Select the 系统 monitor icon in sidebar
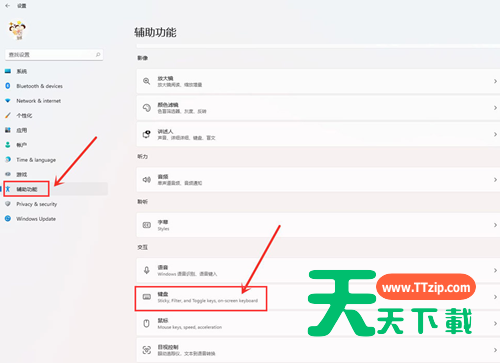The image size is (500, 363). point(8,71)
